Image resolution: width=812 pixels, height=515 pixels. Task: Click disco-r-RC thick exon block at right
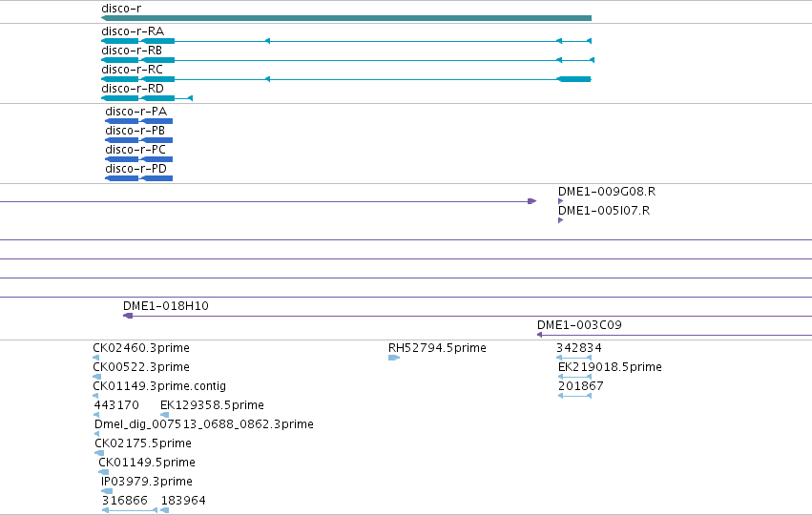(573, 79)
